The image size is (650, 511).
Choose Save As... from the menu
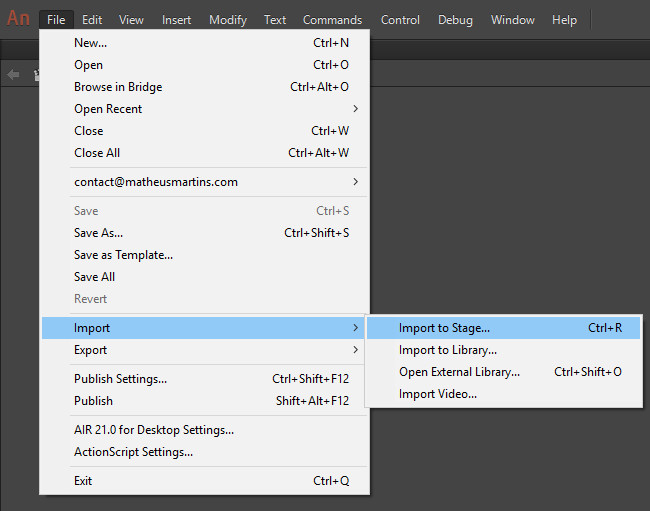pyautogui.click(x=206, y=232)
